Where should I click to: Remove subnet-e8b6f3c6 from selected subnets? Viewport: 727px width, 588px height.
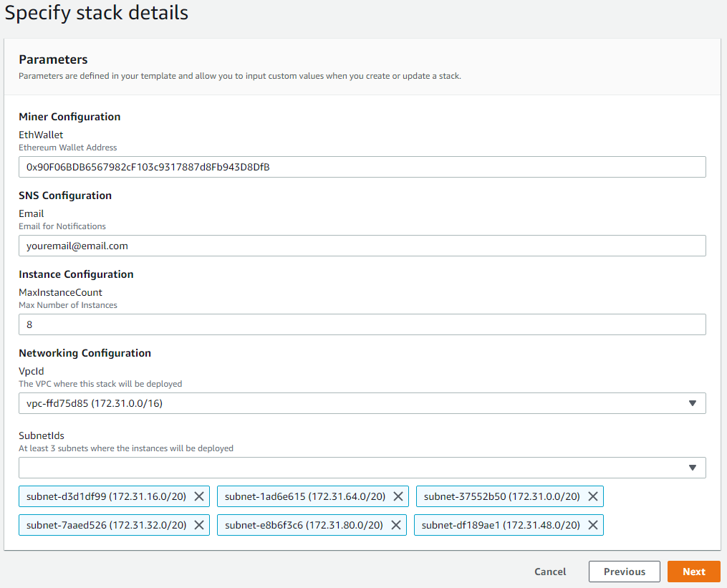(x=396, y=524)
